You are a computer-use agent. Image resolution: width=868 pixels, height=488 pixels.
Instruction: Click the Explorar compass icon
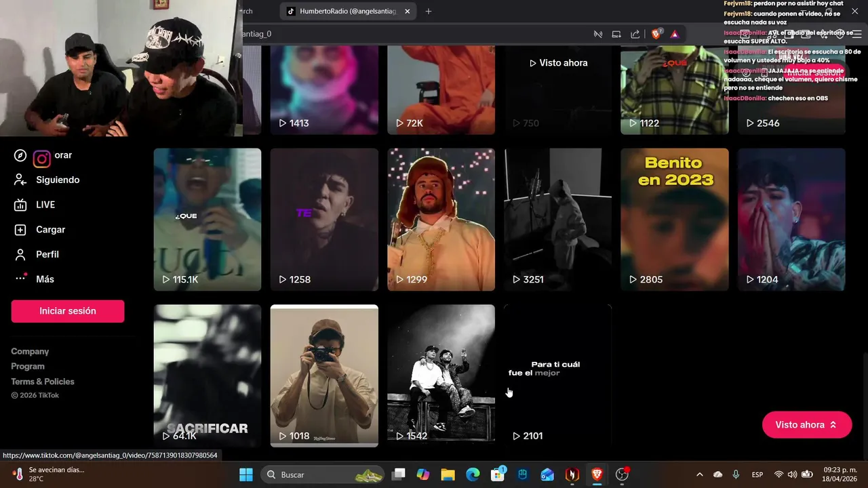[x=20, y=156]
